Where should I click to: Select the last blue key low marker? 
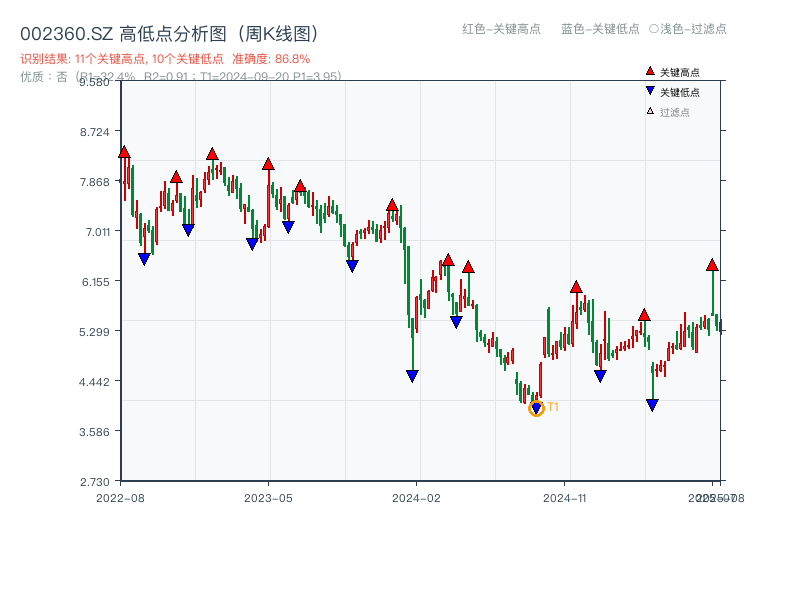tap(652, 405)
